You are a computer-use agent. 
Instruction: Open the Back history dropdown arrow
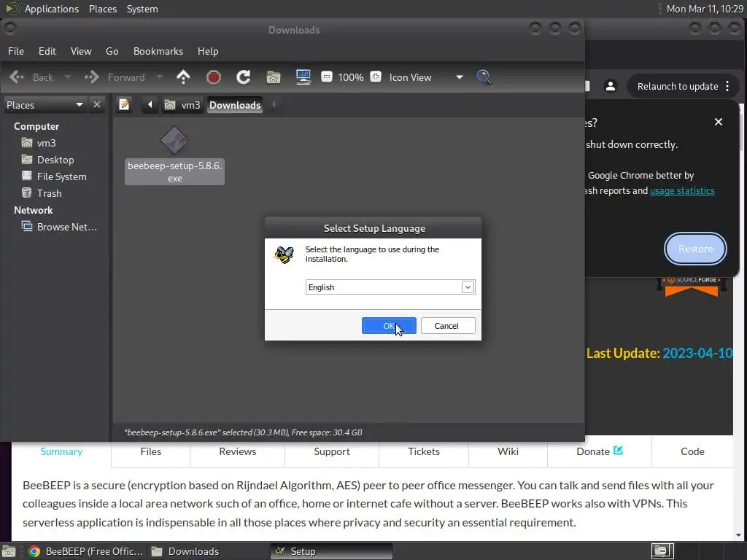click(67, 77)
